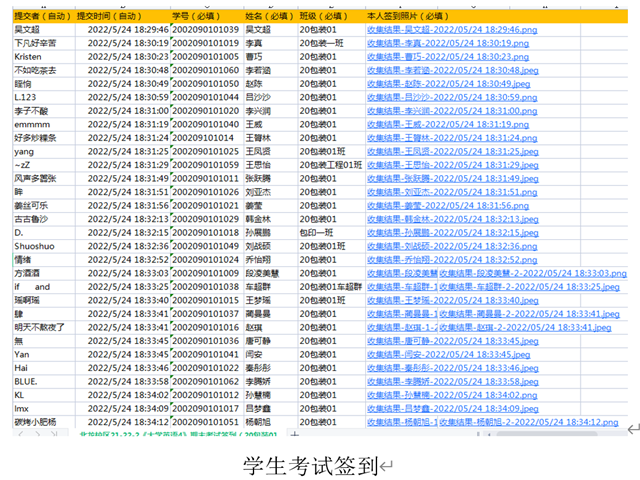Open 吴文超 sign-in photo link at 18:29:46

point(453,31)
